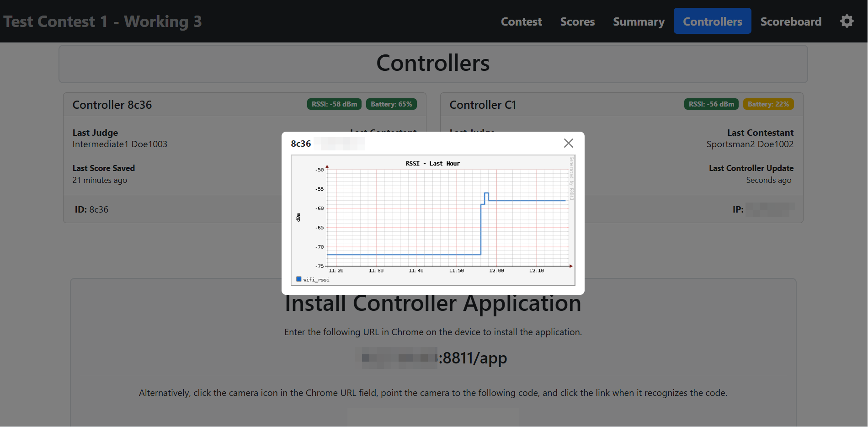Click the Battery 65% badge

[391, 104]
